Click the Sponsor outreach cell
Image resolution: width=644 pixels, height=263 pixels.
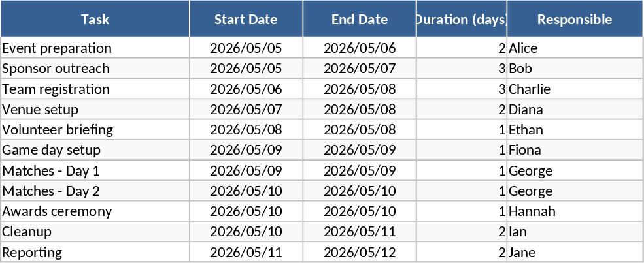click(56, 69)
